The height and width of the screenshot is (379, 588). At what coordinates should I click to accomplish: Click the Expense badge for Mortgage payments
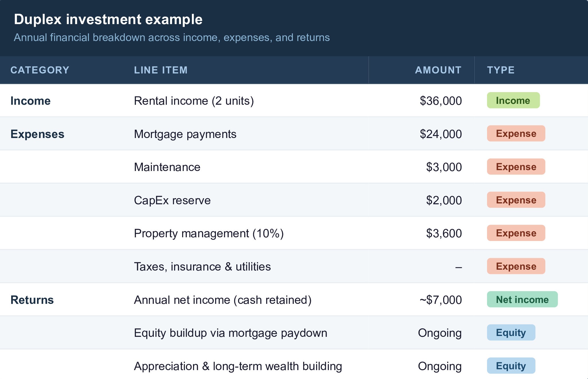click(516, 133)
